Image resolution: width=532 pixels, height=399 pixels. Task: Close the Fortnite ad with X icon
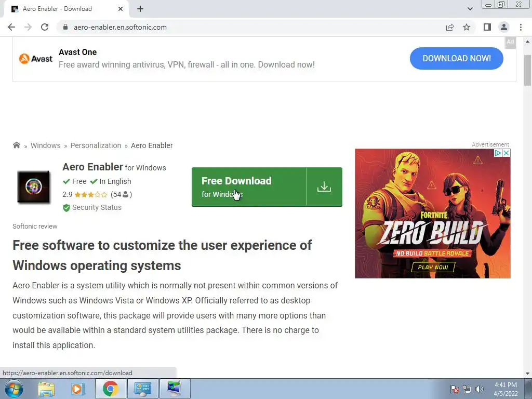pyautogui.click(x=506, y=153)
